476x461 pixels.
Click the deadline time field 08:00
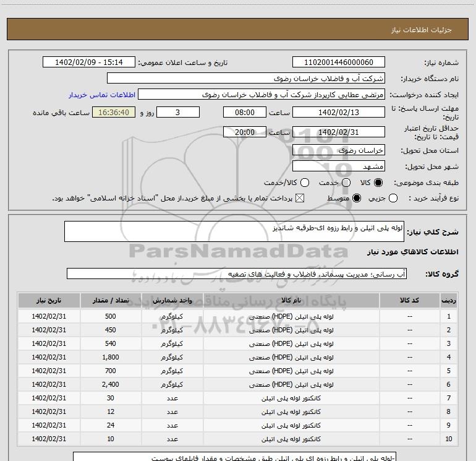coord(245,112)
